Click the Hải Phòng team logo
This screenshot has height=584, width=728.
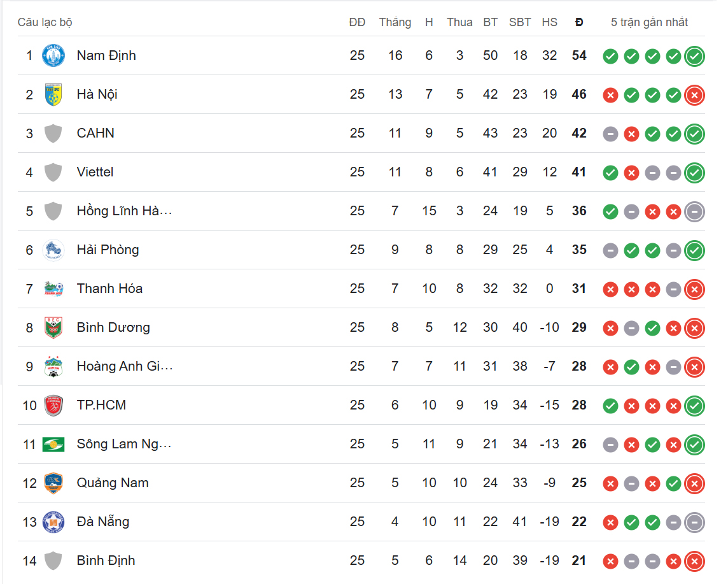click(53, 250)
